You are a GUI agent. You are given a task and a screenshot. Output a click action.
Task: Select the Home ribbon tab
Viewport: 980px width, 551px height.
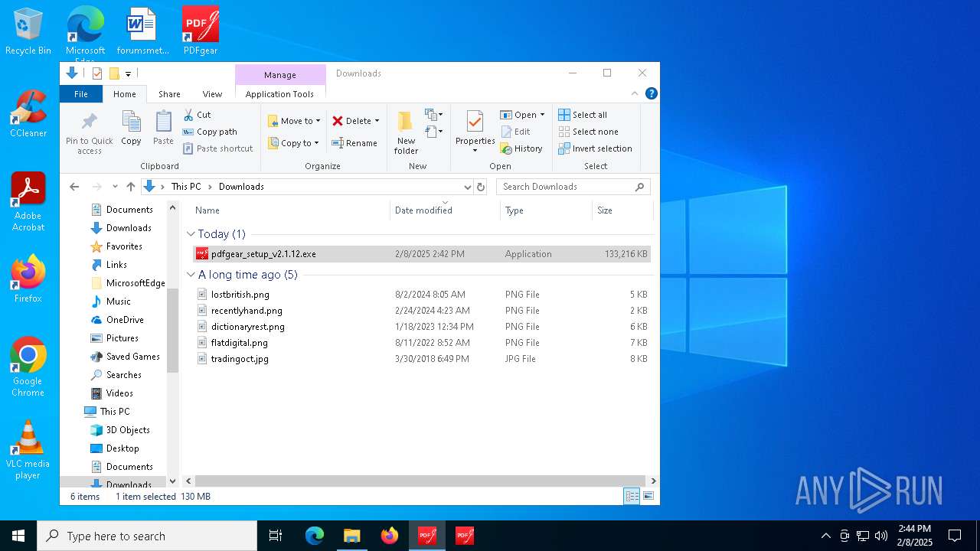click(x=124, y=94)
